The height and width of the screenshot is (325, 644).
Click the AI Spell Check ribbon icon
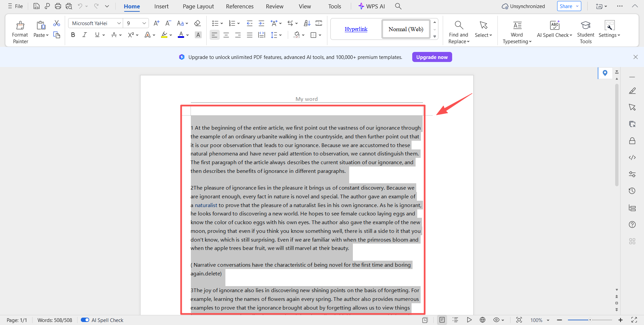554,25
